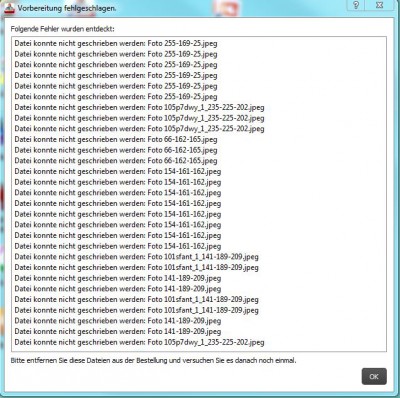Confirm the error dialog with OK
This screenshot has width=400, height=398.
point(374,377)
